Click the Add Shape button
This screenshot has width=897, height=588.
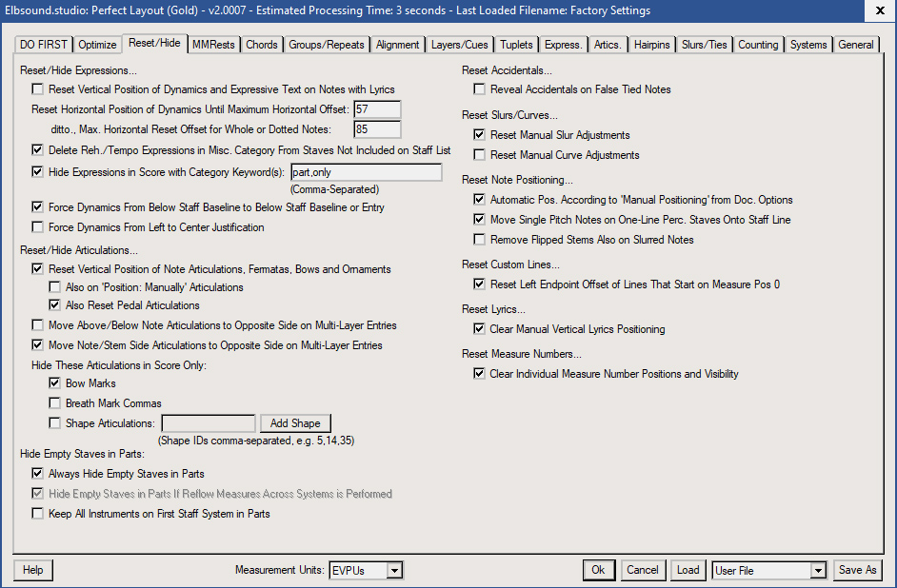(295, 423)
